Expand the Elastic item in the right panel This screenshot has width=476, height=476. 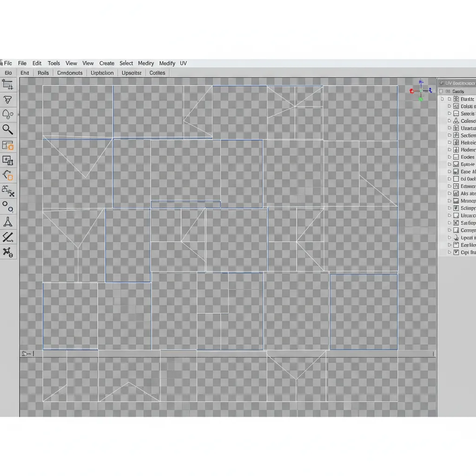(x=449, y=99)
